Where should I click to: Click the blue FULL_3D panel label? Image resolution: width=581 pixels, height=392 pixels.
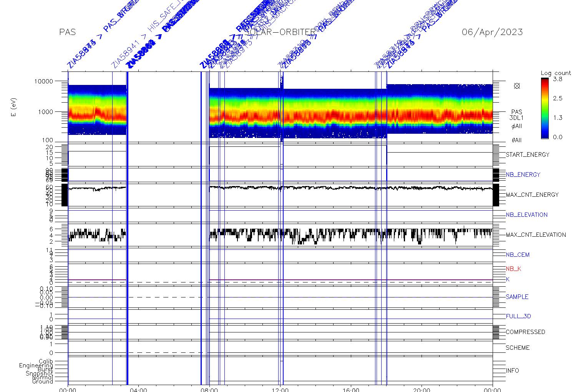[518, 317]
